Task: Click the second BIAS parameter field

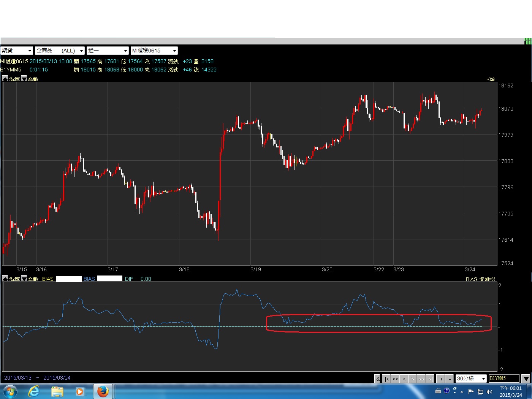Action: coord(109,279)
